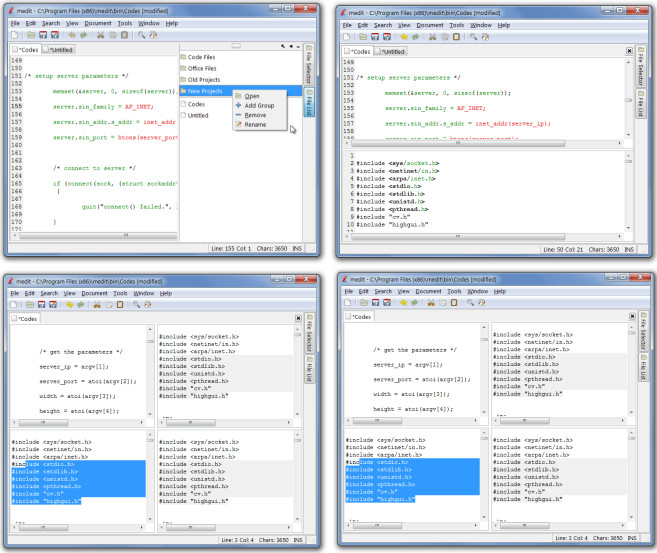Toggle File Selector side pane in bottom-right window
The width and height of the screenshot is (657, 553).
click(x=643, y=331)
